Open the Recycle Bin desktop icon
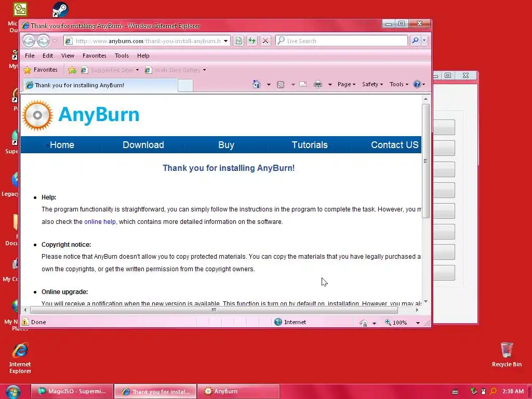 [x=507, y=355]
